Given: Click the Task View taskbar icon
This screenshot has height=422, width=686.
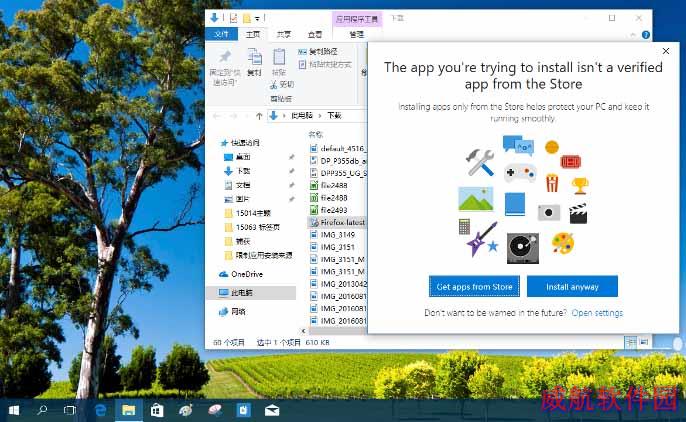Looking at the screenshot, I should click(x=70, y=410).
